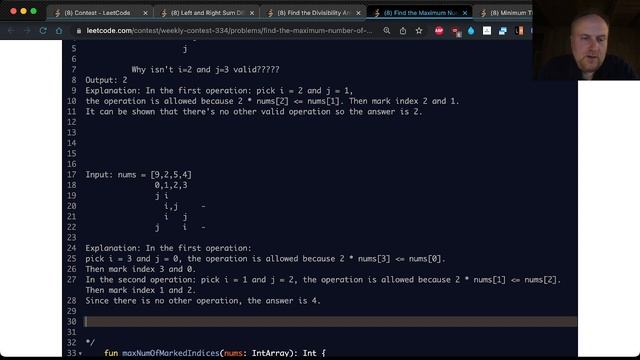Image resolution: width=640 pixels, height=360 pixels.
Task: Close the Contest - LeetCode tab
Action: (x=145, y=13)
